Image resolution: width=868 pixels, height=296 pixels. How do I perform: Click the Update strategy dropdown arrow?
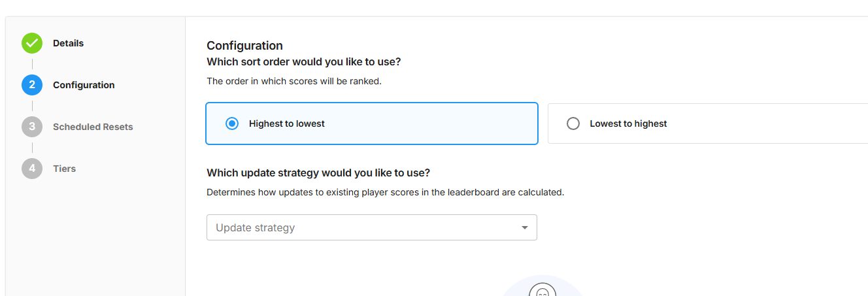[524, 227]
